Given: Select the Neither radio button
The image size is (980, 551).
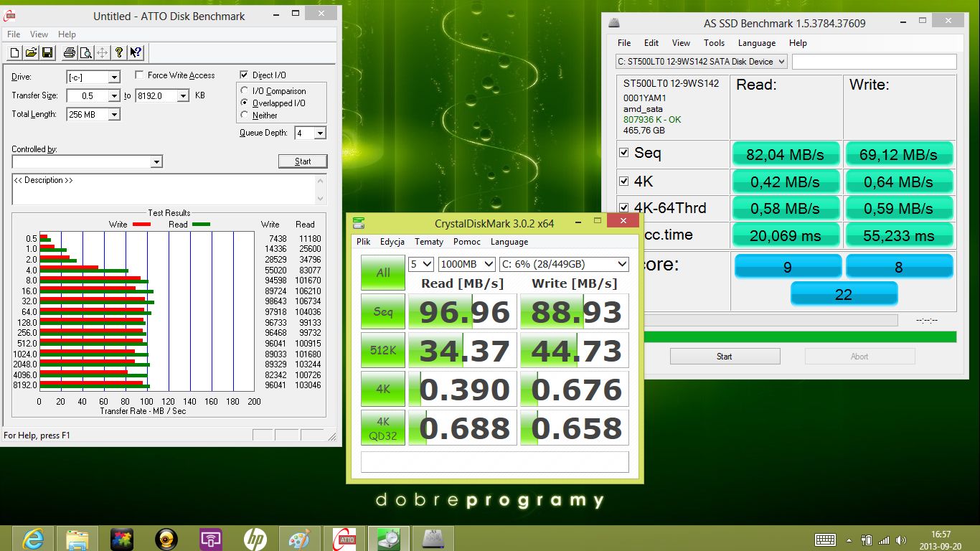Looking at the screenshot, I should click(x=245, y=116).
